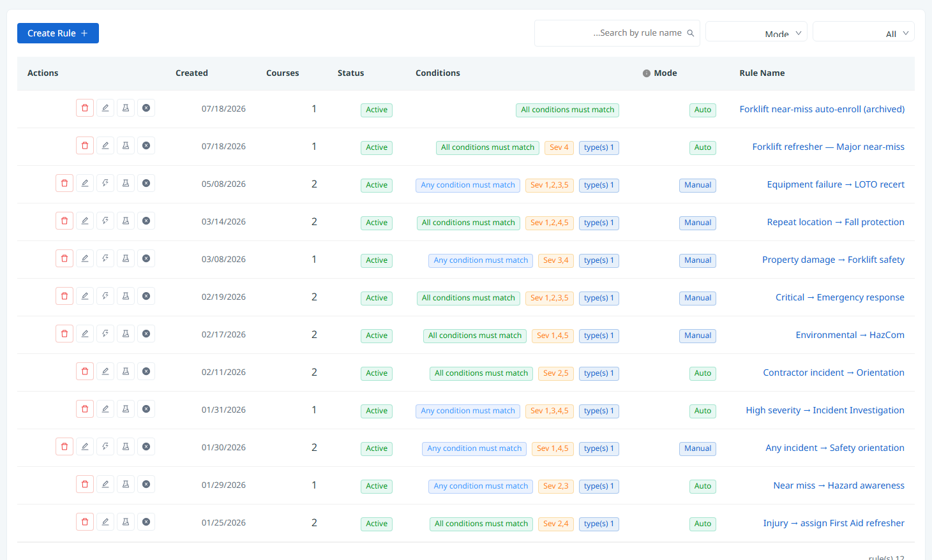Trigger the Equipment failure → LOTO recert rule
The image size is (932, 560).
point(105,184)
